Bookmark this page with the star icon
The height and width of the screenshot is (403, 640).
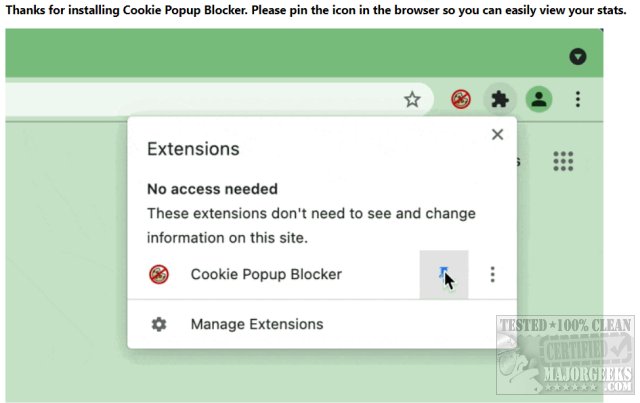[x=412, y=99]
